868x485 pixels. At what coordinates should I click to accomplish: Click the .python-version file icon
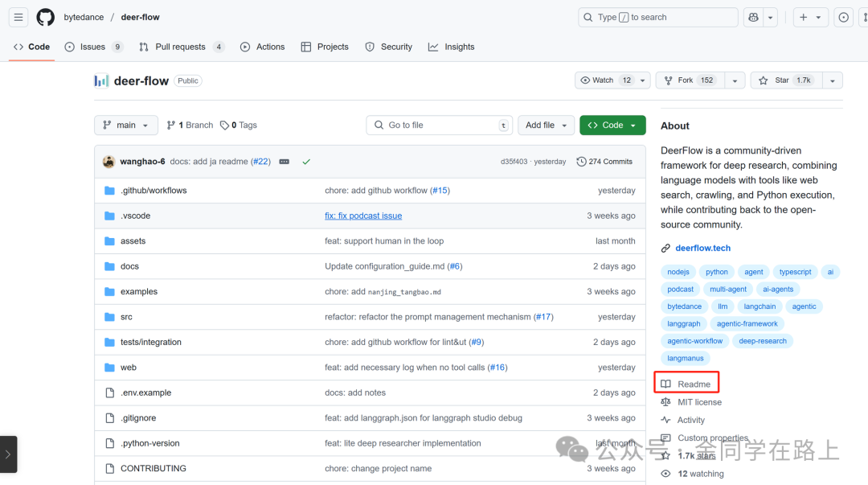(x=109, y=443)
